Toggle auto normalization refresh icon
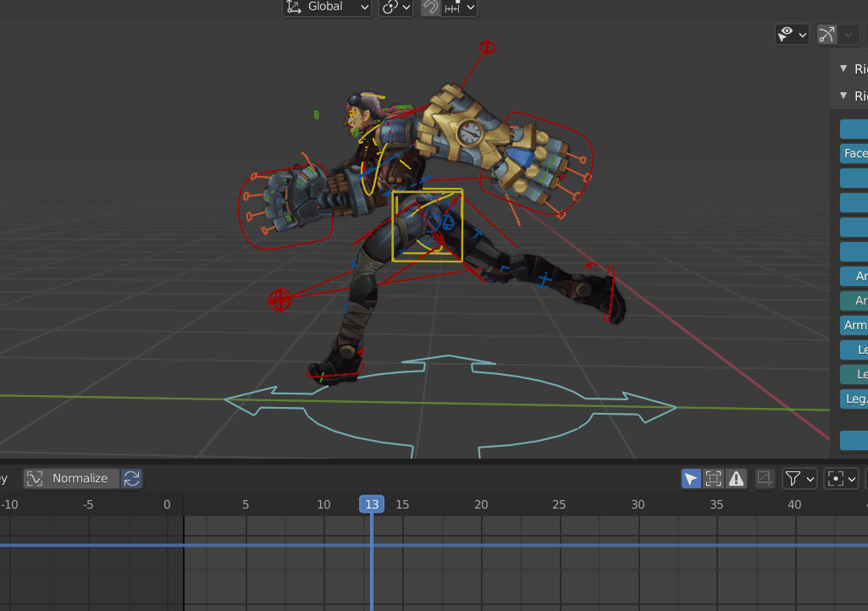 point(132,479)
